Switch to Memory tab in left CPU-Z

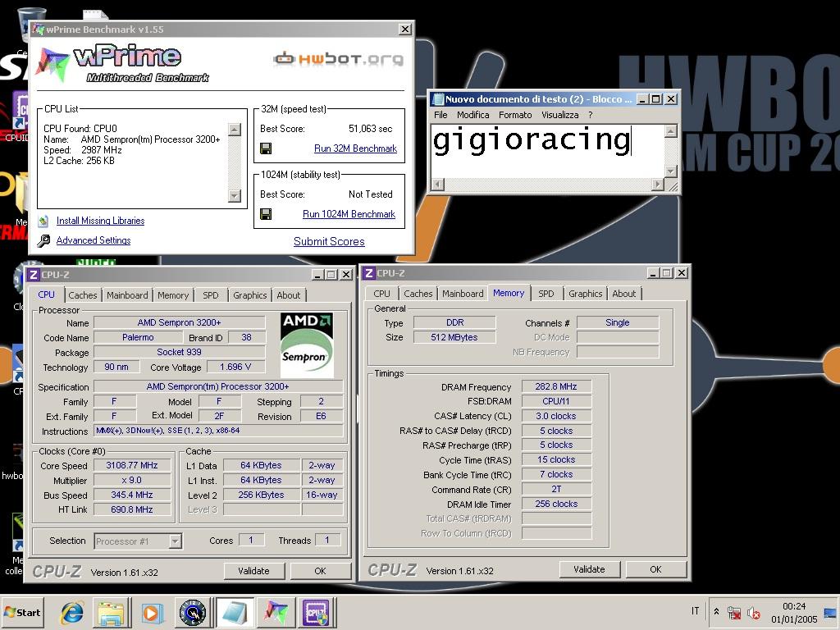click(173, 295)
